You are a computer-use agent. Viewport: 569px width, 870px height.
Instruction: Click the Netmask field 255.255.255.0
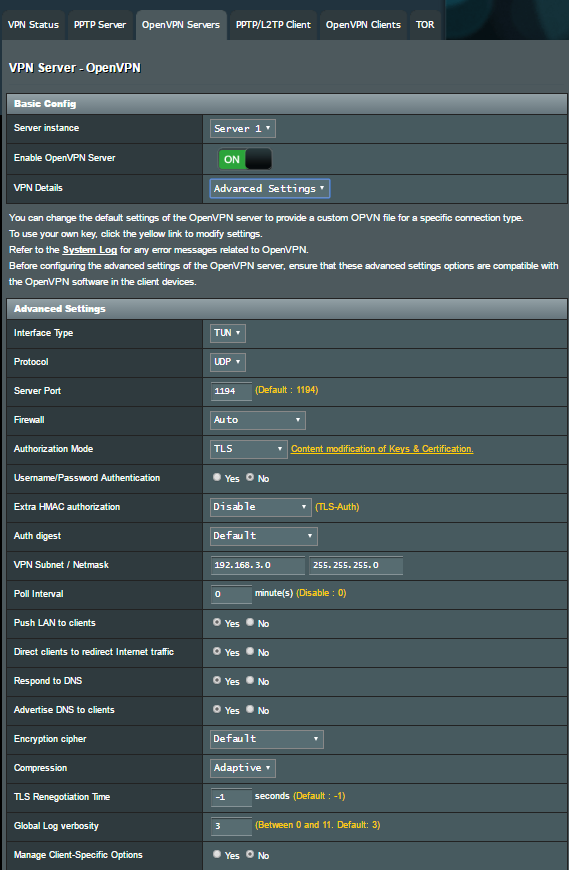(x=355, y=565)
